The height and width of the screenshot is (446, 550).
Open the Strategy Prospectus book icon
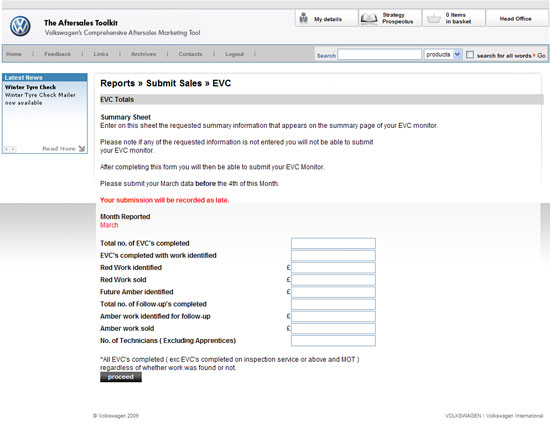(x=369, y=18)
